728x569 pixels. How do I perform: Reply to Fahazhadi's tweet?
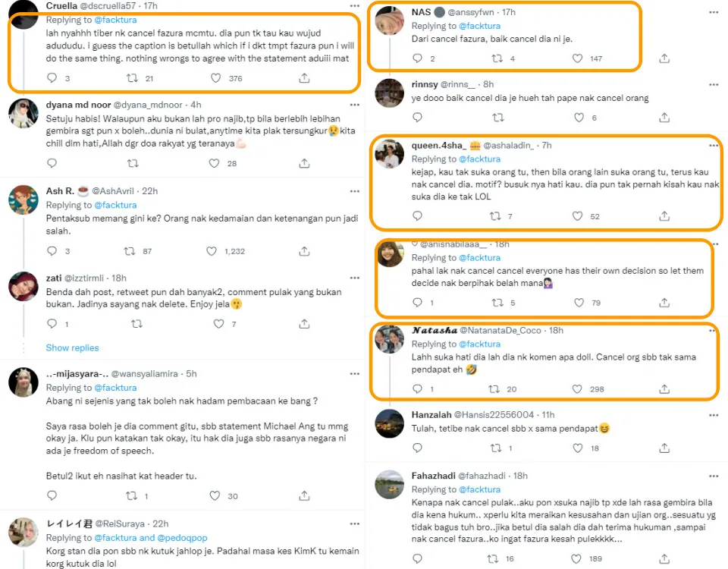[417, 559]
